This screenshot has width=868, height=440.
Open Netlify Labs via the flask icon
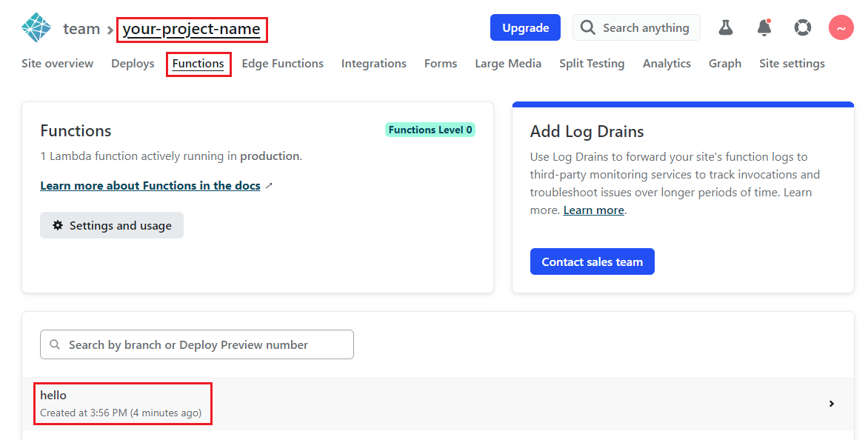pos(725,27)
